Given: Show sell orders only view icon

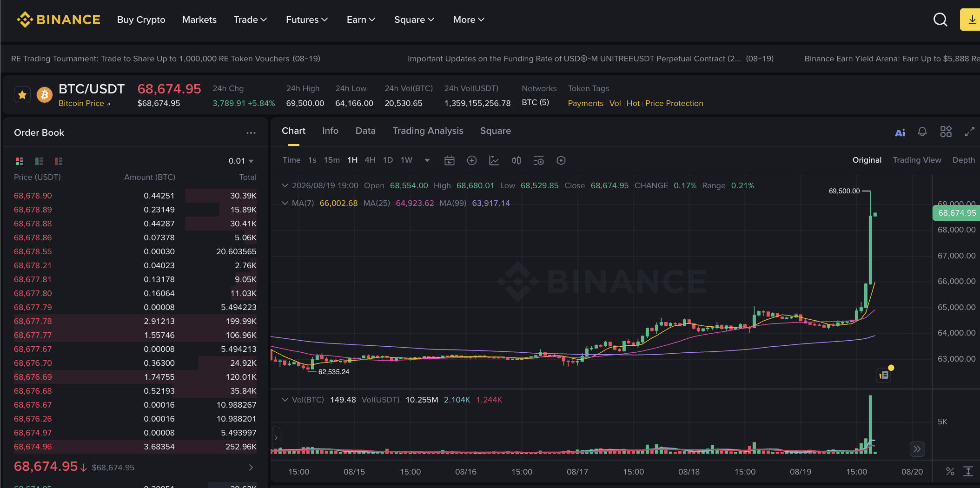Looking at the screenshot, I should tap(59, 161).
